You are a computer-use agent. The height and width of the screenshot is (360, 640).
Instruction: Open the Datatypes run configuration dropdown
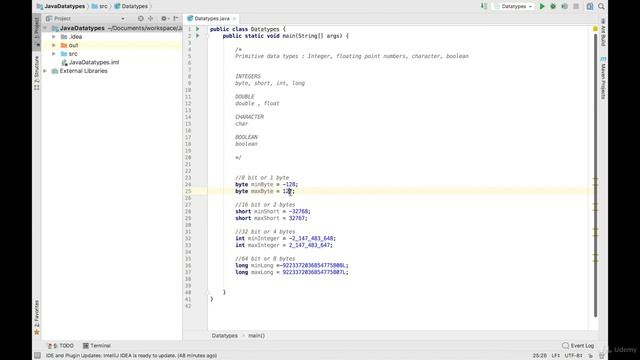pos(513,7)
